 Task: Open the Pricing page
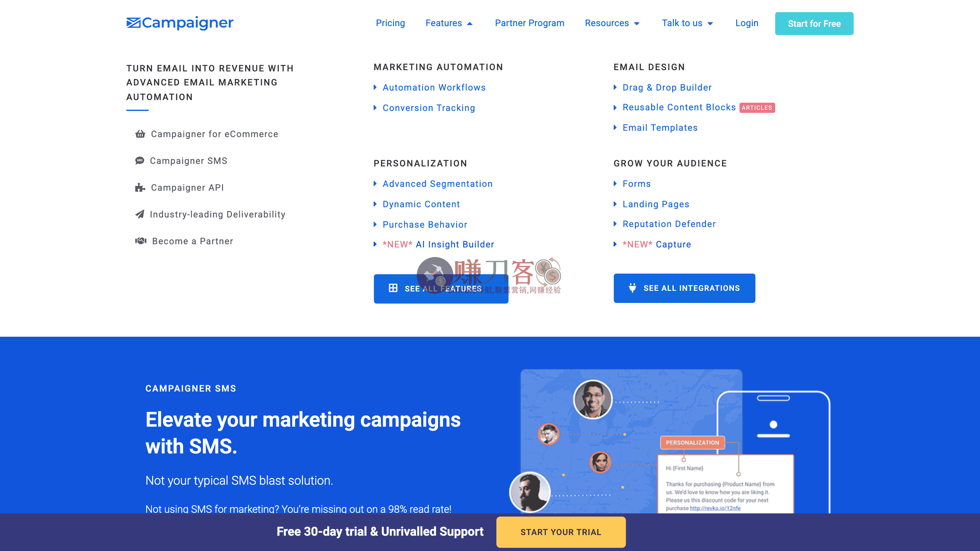(x=390, y=23)
